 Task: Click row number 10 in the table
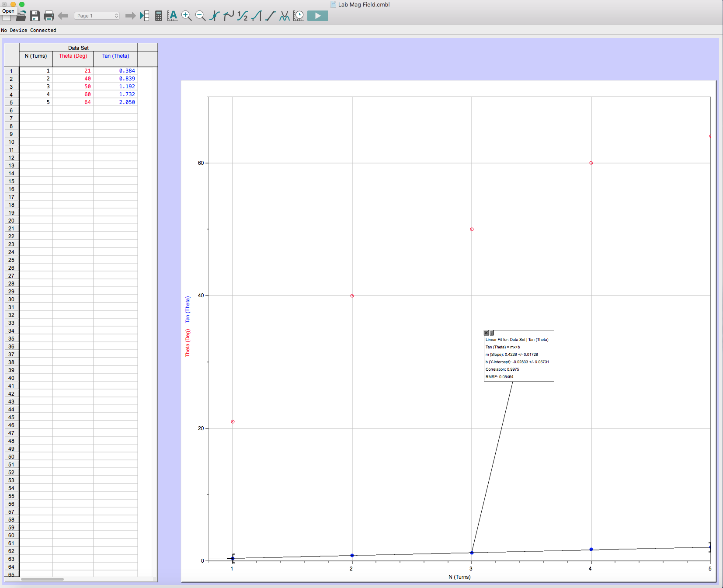tap(11, 142)
